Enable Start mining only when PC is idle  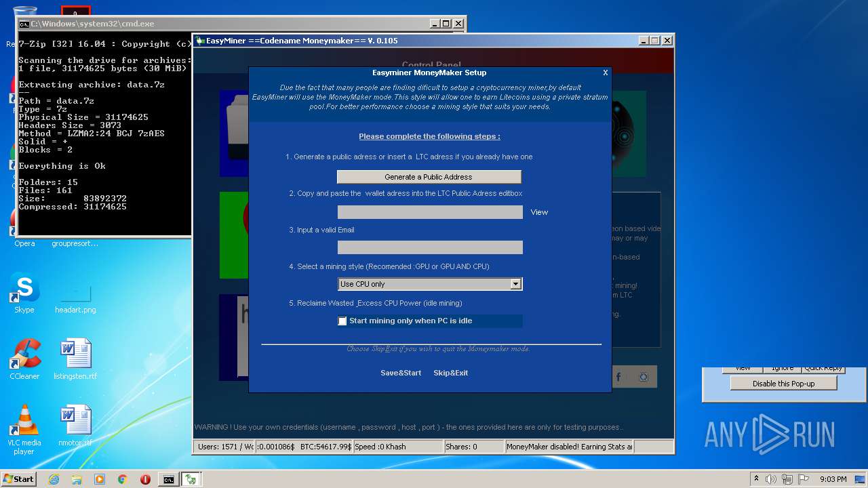342,321
